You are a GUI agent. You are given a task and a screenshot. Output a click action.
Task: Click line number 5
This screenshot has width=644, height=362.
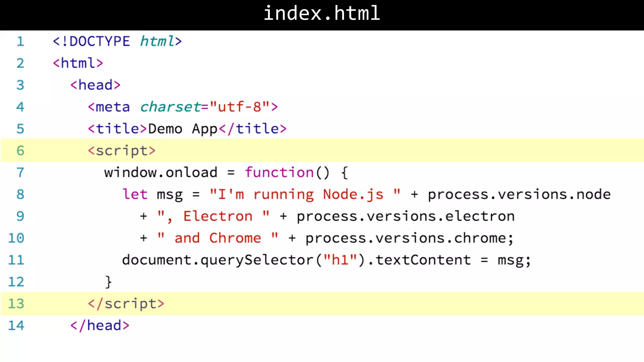20,129
